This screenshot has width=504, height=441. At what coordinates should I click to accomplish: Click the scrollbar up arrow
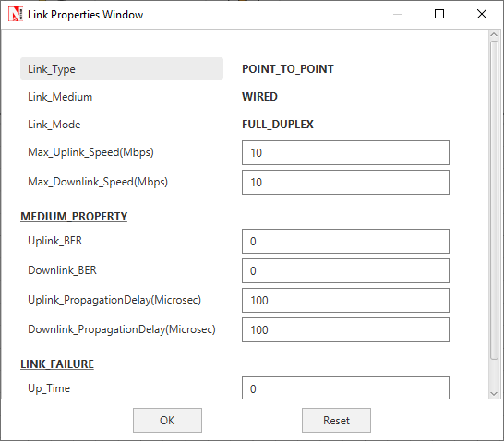point(494,34)
